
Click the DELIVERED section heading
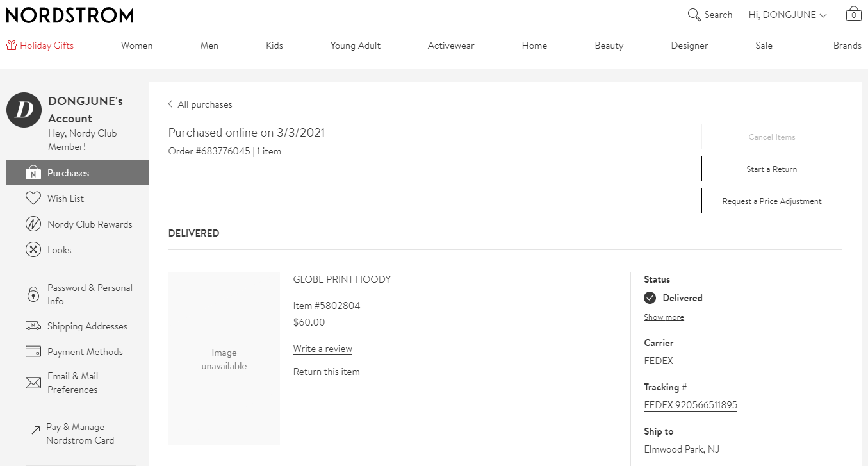click(193, 233)
